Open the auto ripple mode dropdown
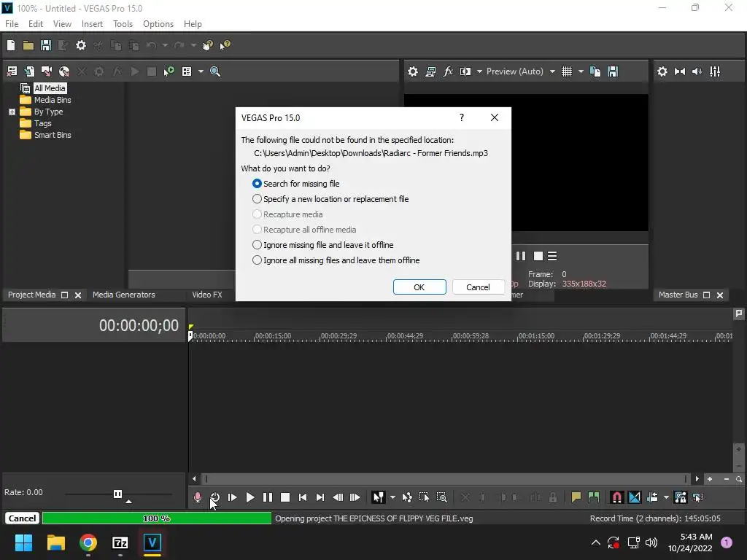The width and height of the screenshot is (747, 560). click(666, 497)
